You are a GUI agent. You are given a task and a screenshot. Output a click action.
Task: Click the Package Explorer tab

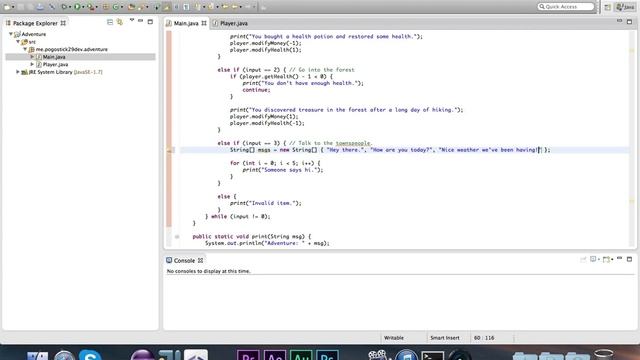click(35, 23)
